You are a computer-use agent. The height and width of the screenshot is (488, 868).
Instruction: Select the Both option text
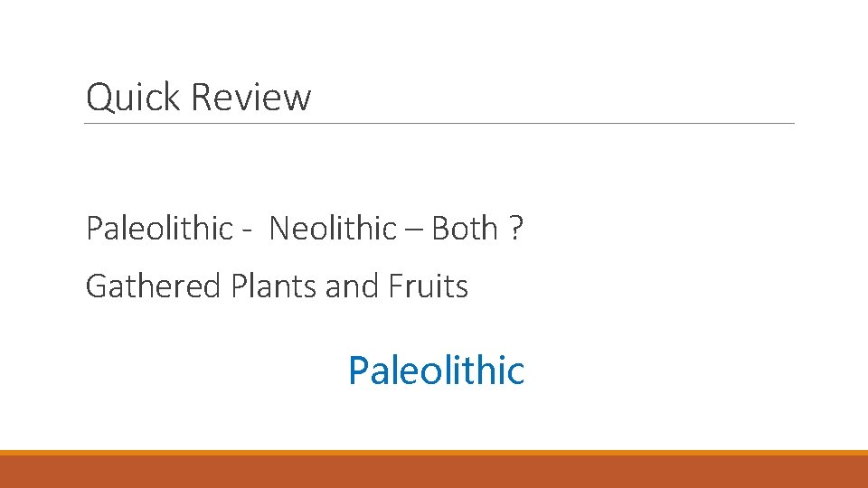464,229
